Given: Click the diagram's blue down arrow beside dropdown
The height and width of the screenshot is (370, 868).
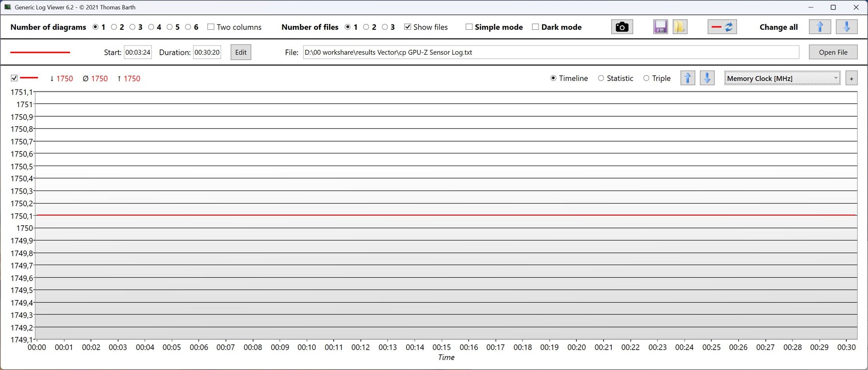Looking at the screenshot, I should click(x=707, y=78).
